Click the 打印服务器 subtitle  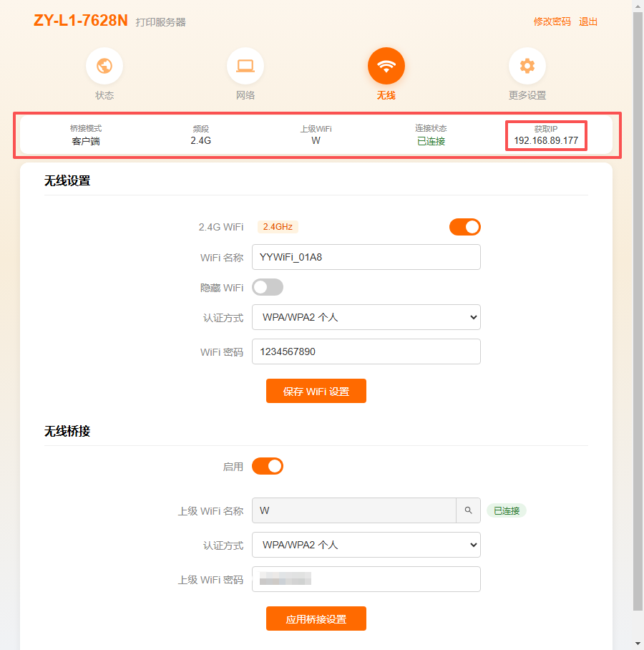161,22
